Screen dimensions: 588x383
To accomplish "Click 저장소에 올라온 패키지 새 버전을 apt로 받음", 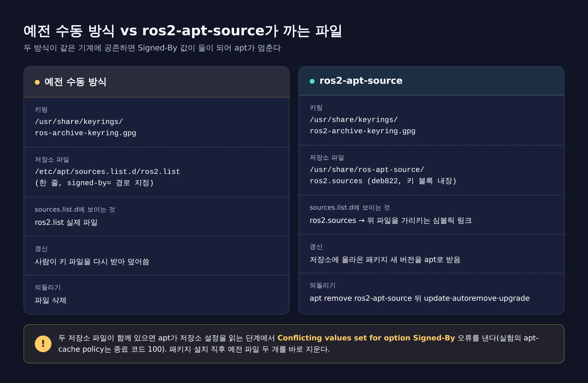I will [x=385, y=260].
